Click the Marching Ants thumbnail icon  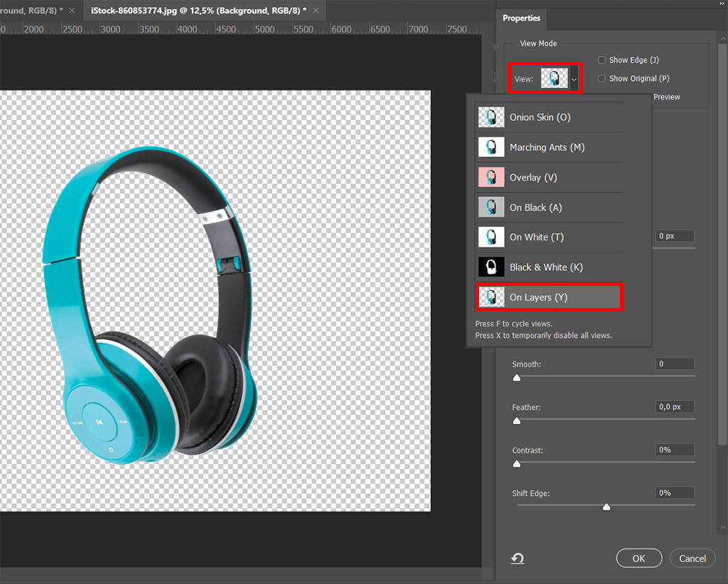(x=491, y=147)
